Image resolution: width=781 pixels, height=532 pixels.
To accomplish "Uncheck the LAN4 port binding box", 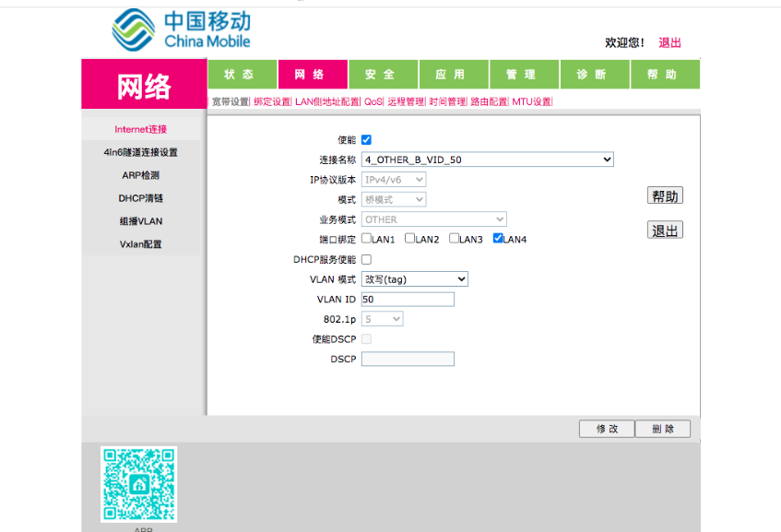I will pyautogui.click(x=498, y=238).
